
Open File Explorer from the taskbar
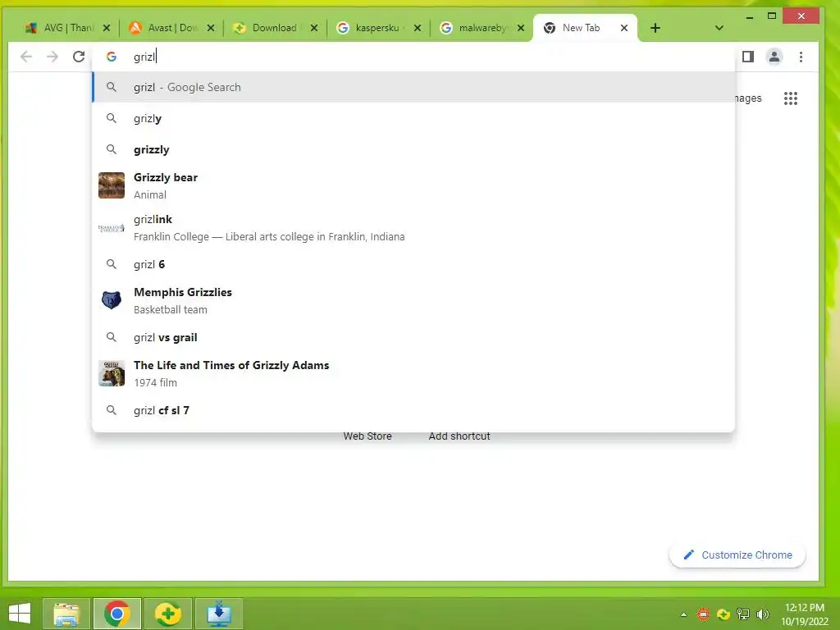pyautogui.click(x=66, y=614)
